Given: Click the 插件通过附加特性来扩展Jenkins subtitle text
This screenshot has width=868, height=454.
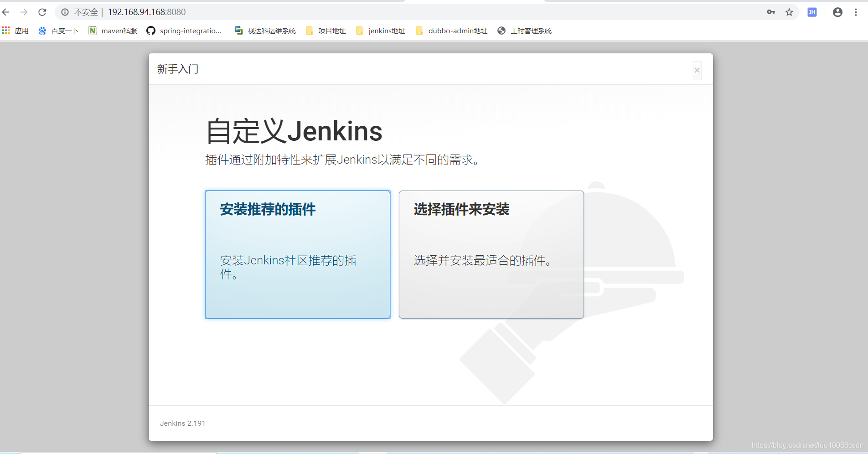Looking at the screenshot, I should 343,160.
